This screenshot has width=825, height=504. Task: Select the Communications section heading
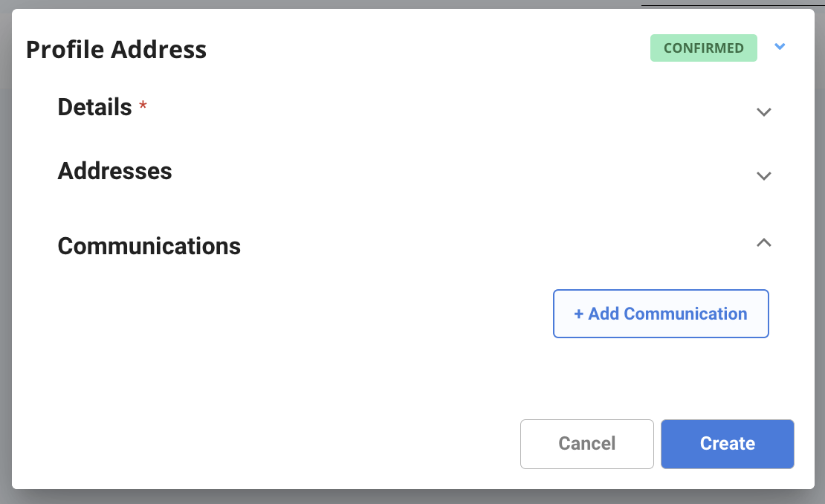149,246
